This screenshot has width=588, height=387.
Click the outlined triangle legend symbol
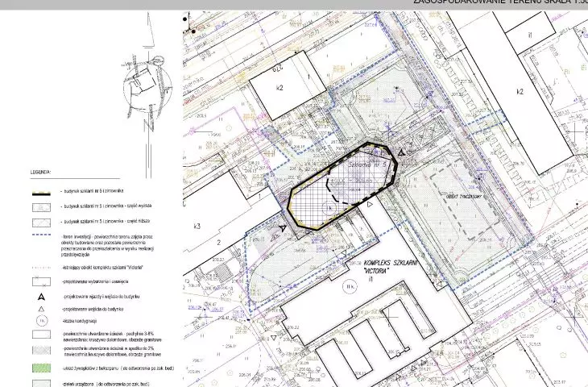[x=41, y=309]
